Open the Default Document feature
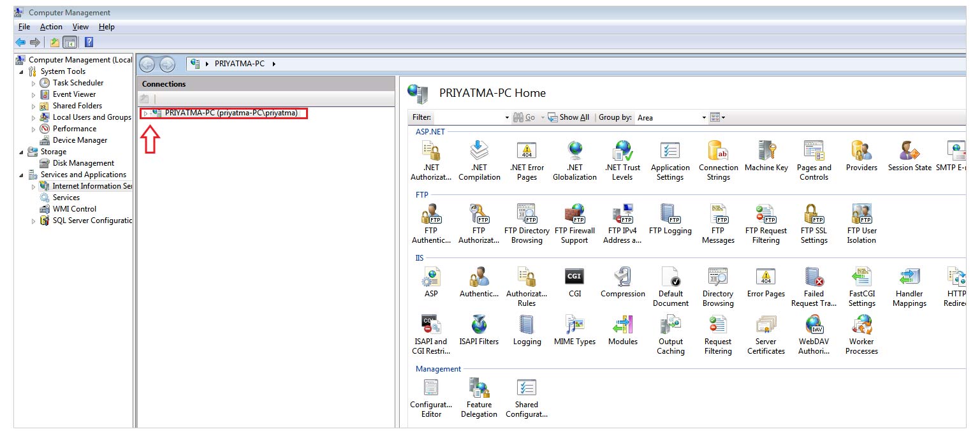980x434 pixels. pyautogui.click(x=670, y=287)
